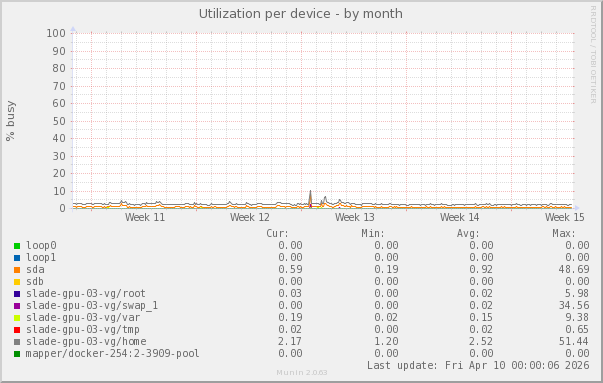Click the 'sda' legend label
The width and height of the screenshot is (603, 383).
[x=35, y=269]
